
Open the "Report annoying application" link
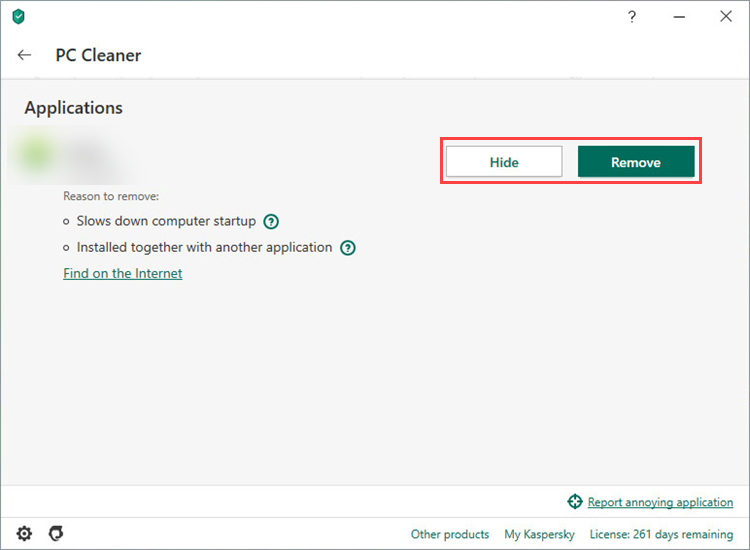660,502
